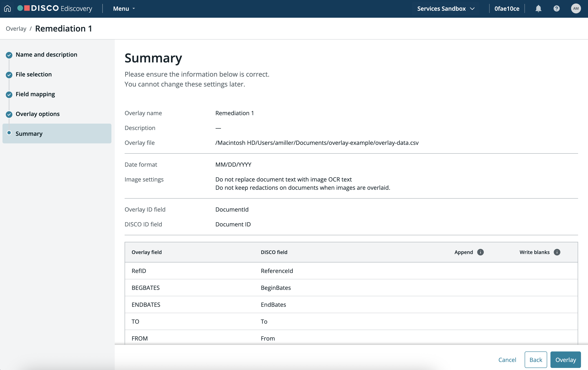
Task: Open the Overlay options step
Action: (x=38, y=114)
